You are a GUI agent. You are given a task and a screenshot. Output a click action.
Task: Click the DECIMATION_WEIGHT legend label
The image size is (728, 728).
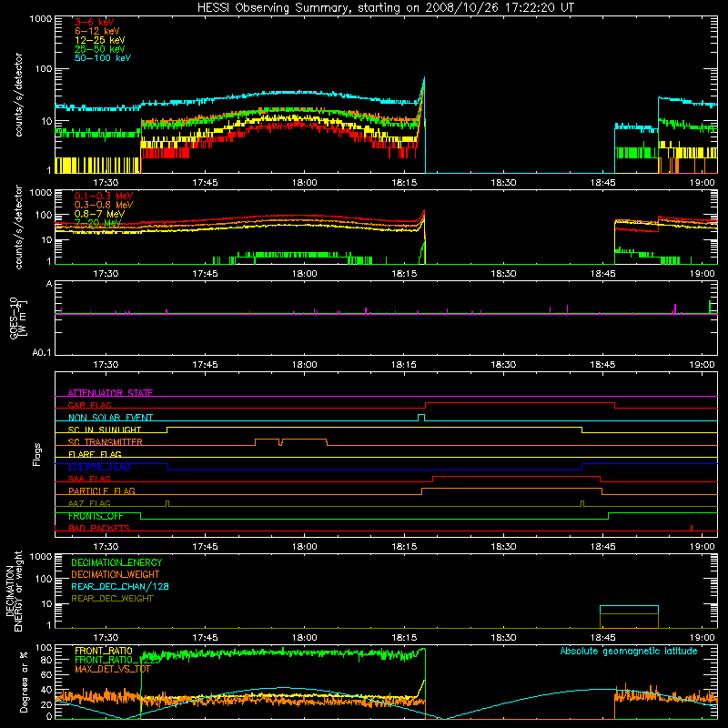[x=116, y=574]
